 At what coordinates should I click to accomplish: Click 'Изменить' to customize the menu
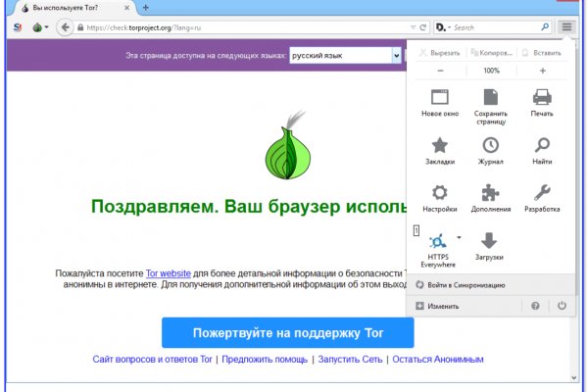click(x=437, y=306)
